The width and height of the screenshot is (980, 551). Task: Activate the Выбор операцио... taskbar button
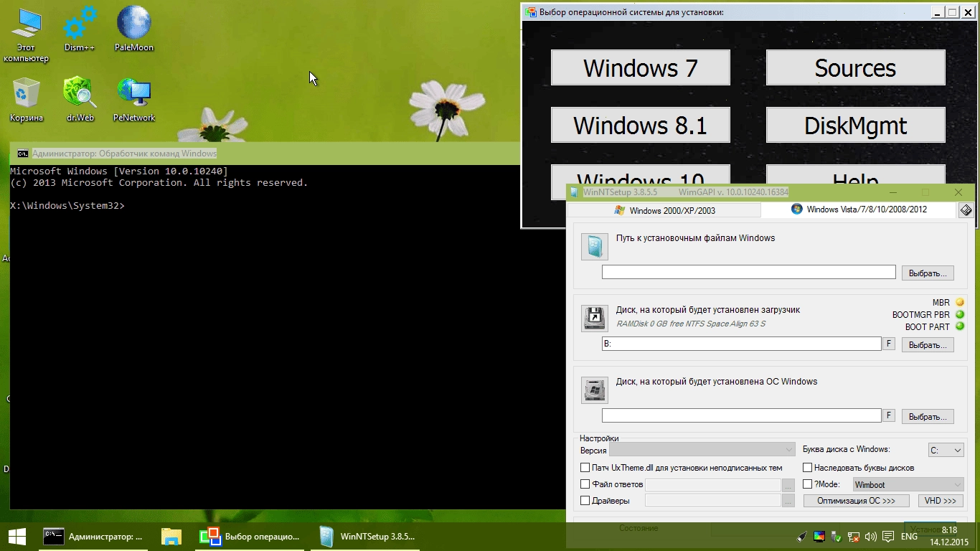(x=250, y=537)
